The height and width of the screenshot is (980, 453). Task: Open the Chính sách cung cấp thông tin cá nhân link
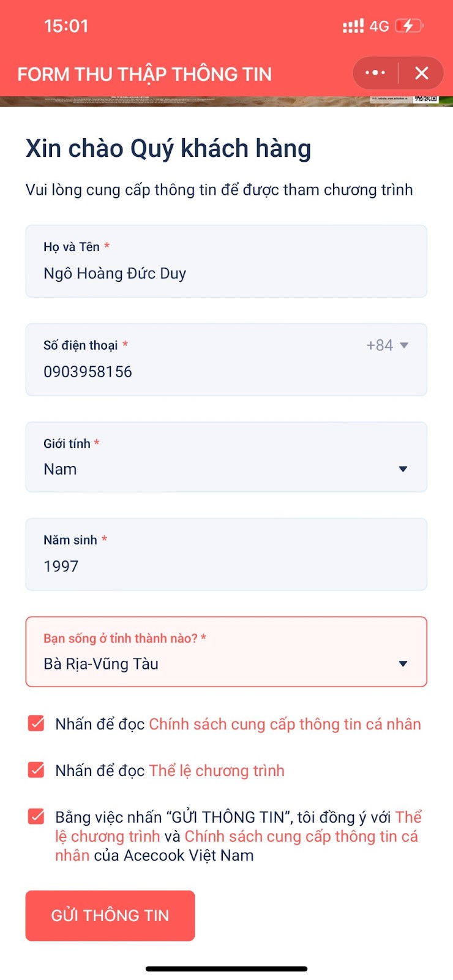click(285, 724)
